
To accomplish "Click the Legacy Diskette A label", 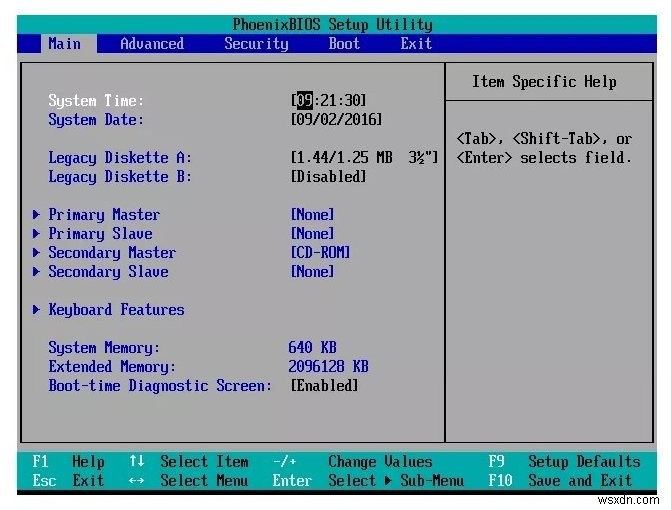I will tap(120, 158).
